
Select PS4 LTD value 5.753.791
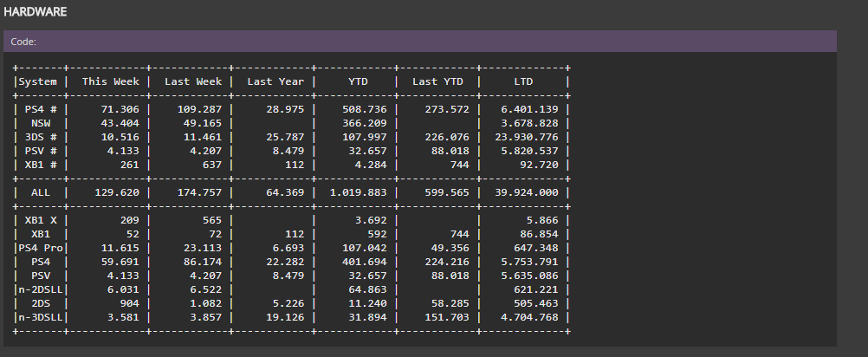coord(529,262)
